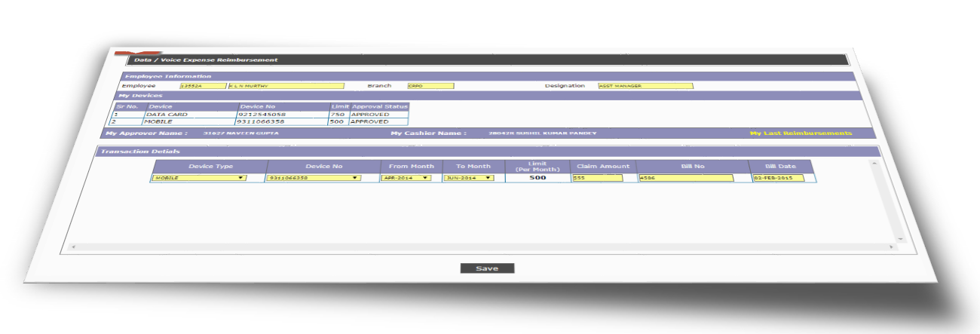The width and height of the screenshot is (980, 334).
Task: Click the Claim Amount field
Action: pyautogui.click(x=597, y=178)
